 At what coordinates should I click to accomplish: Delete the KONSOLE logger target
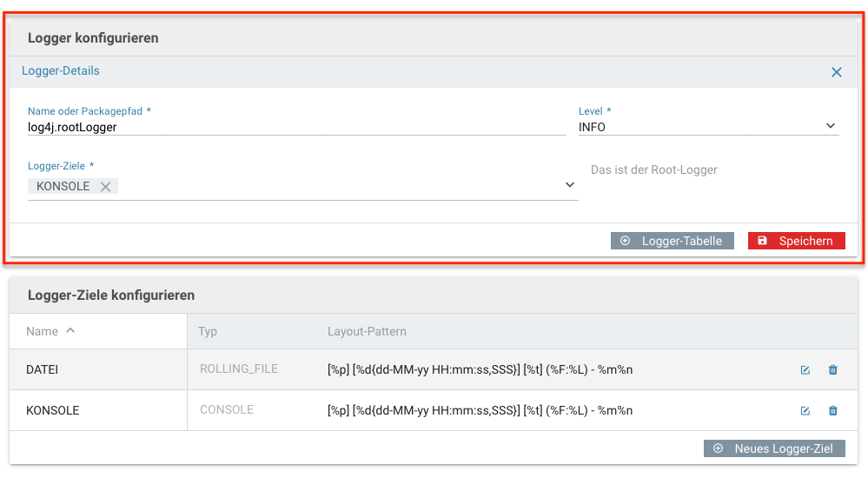coord(832,410)
